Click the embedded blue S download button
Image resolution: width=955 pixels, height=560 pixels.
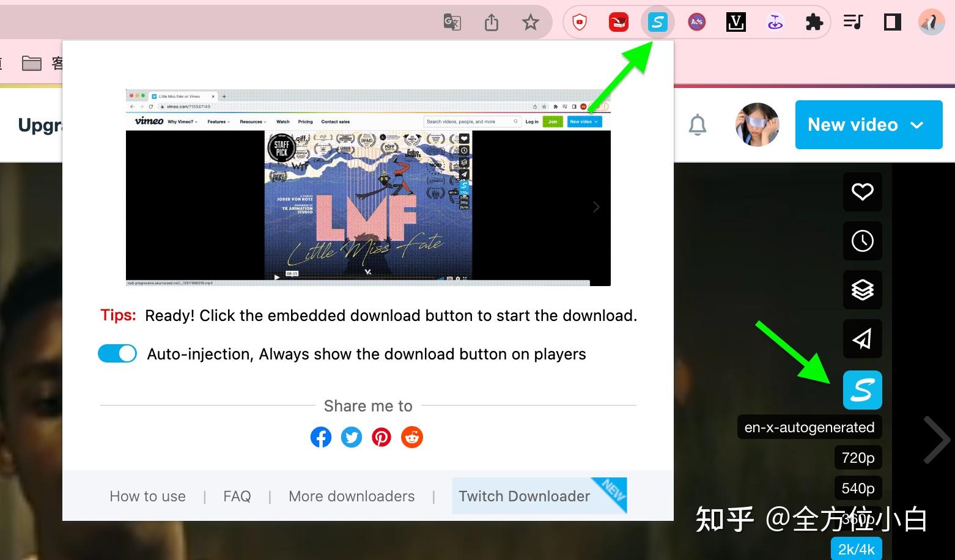863,390
